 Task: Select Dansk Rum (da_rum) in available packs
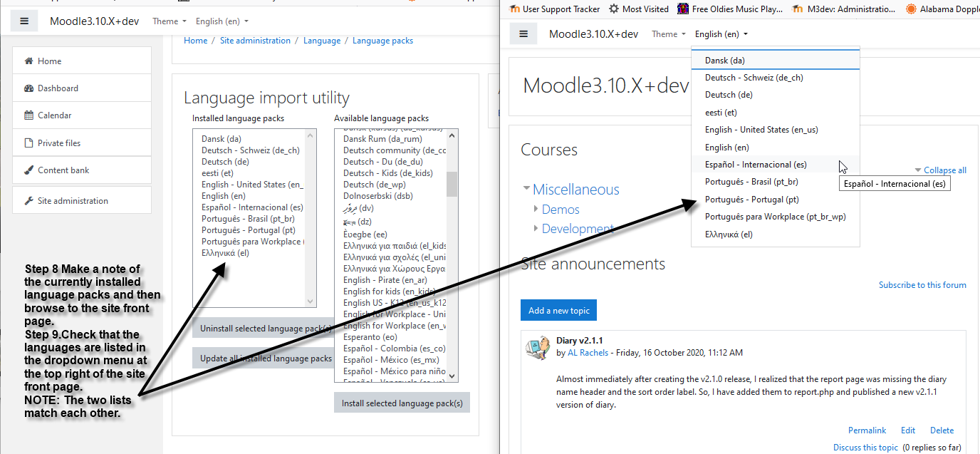tap(382, 139)
